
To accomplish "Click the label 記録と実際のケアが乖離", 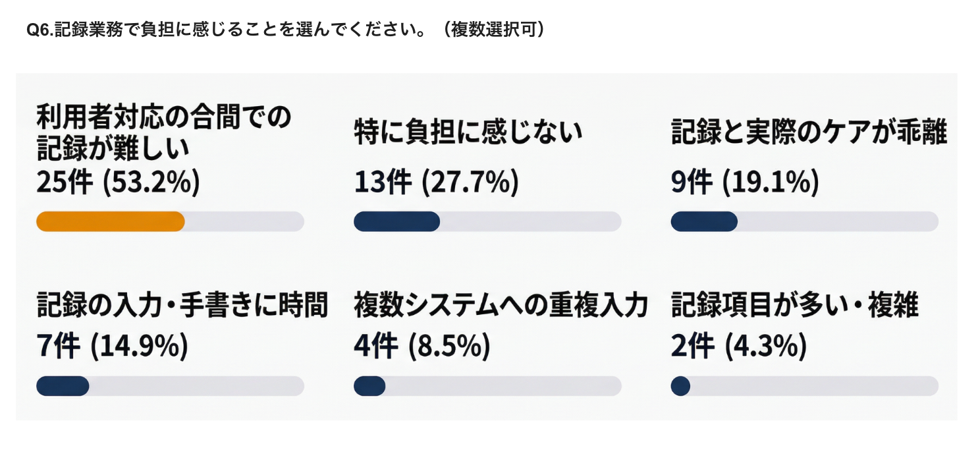I will [809, 132].
